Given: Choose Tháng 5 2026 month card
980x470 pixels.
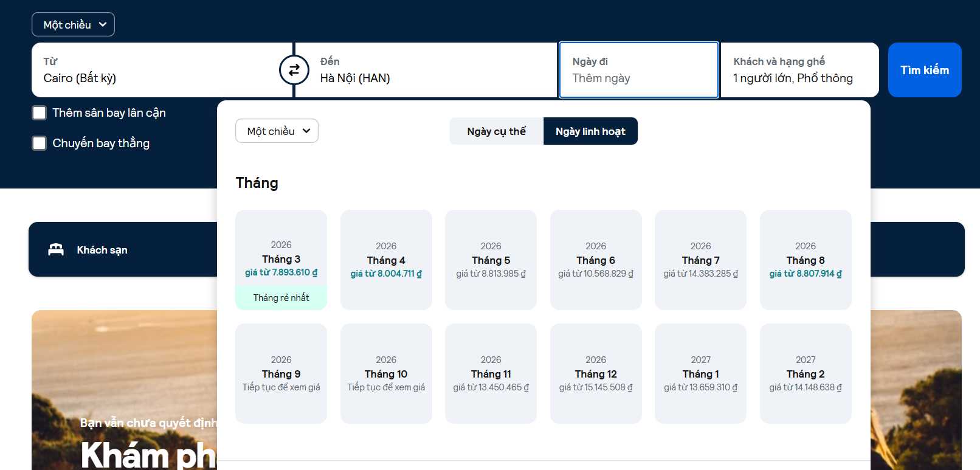Looking at the screenshot, I should 491,260.
